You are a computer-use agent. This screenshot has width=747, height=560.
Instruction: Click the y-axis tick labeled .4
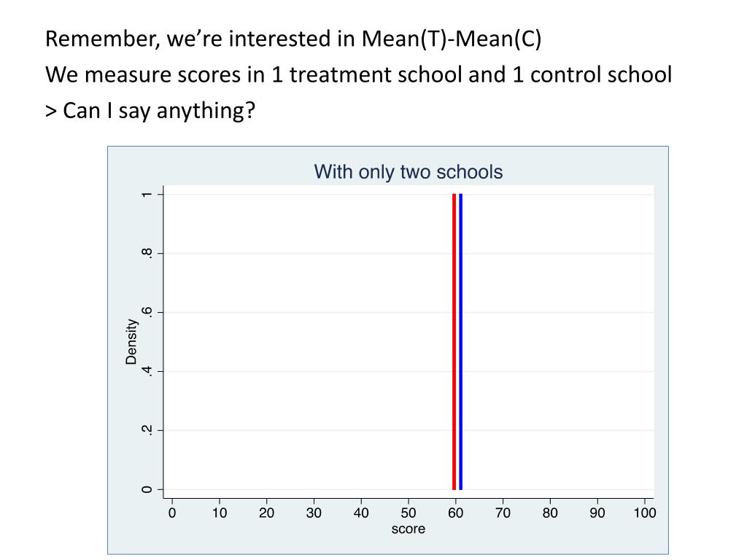[x=147, y=371]
